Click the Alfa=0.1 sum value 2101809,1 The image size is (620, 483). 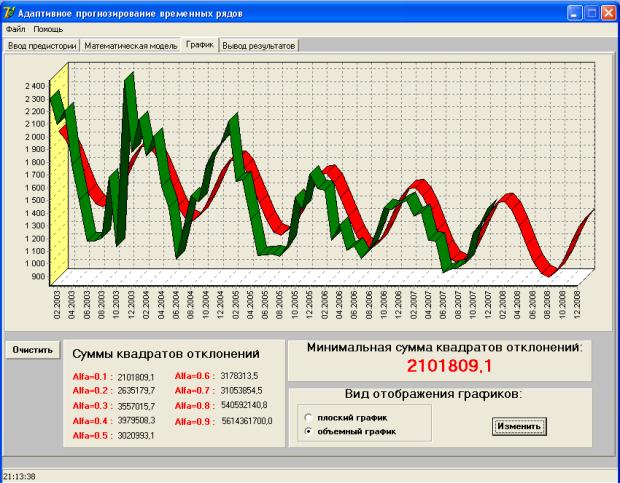(x=136, y=376)
